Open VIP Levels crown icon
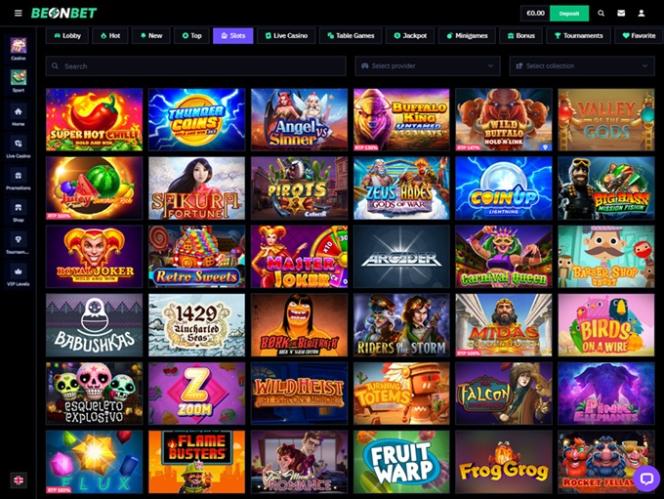Viewport: 664px width, 499px height. coord(18,272)
